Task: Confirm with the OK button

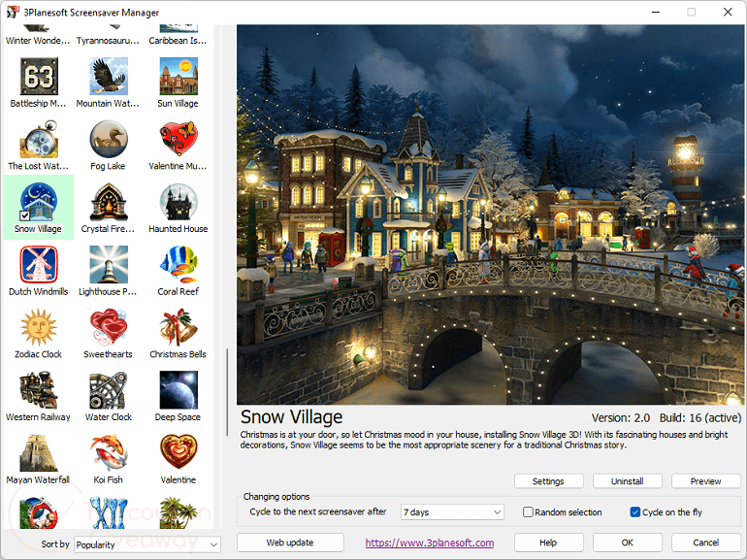Action: (x=627, y=543)
